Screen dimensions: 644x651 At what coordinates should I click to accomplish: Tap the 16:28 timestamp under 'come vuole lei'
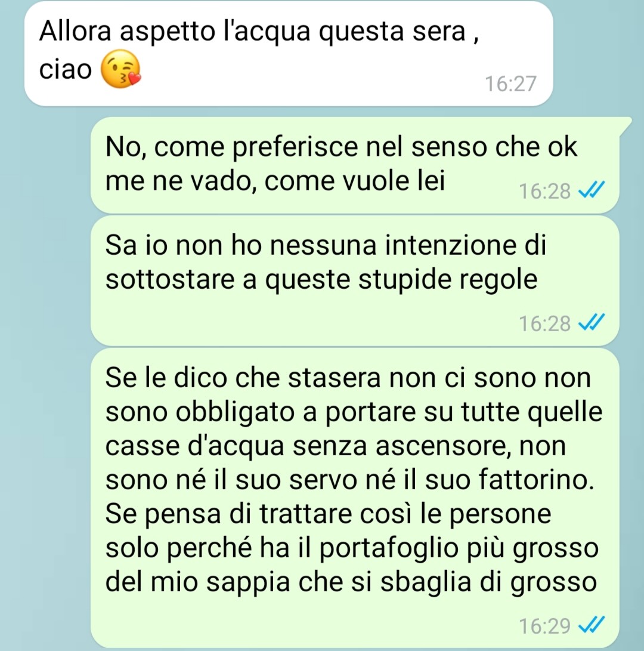pyautogui.click(x=544, y=192)
